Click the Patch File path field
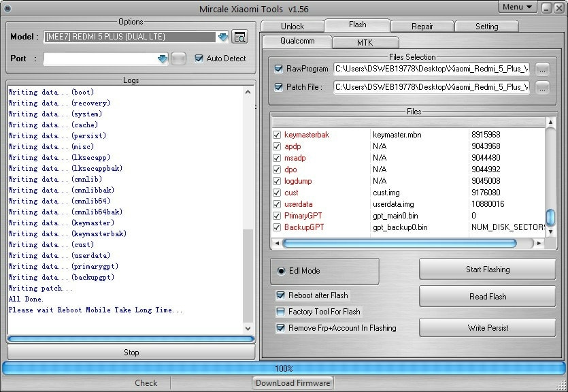The height and width of the screenshot is (392, 568). point(431,87)
